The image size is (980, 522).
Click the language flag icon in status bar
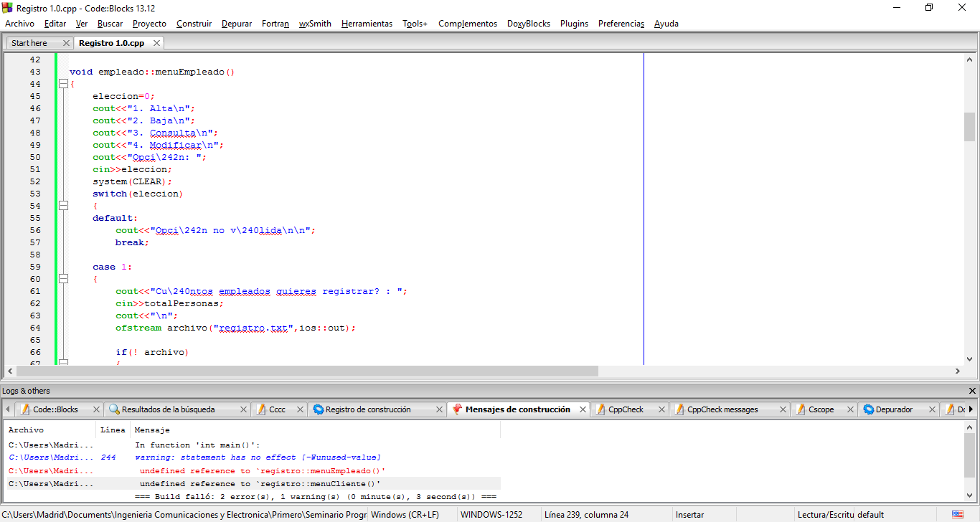pos(958,515)
